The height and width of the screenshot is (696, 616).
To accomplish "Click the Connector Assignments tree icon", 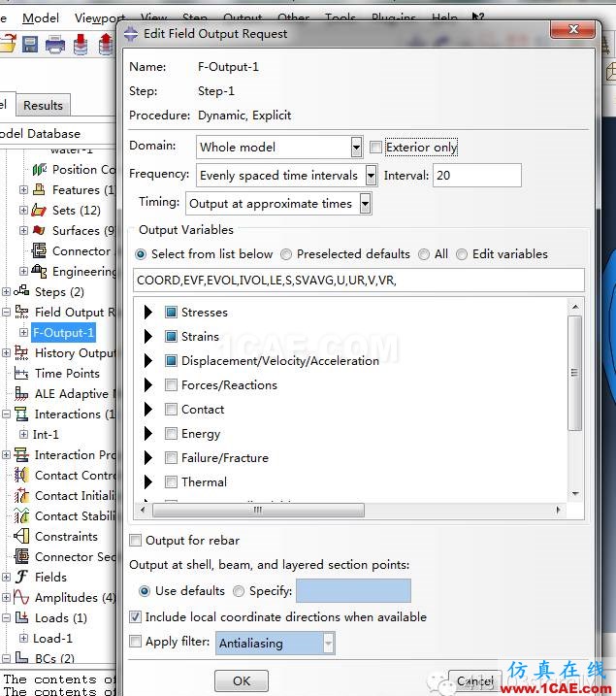I will click(39, 250).
